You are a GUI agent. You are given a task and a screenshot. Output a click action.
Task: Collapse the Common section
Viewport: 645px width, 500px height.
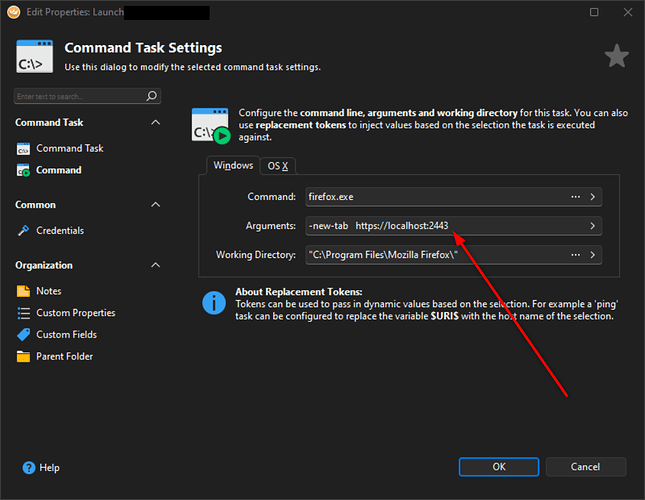point(155,204)
